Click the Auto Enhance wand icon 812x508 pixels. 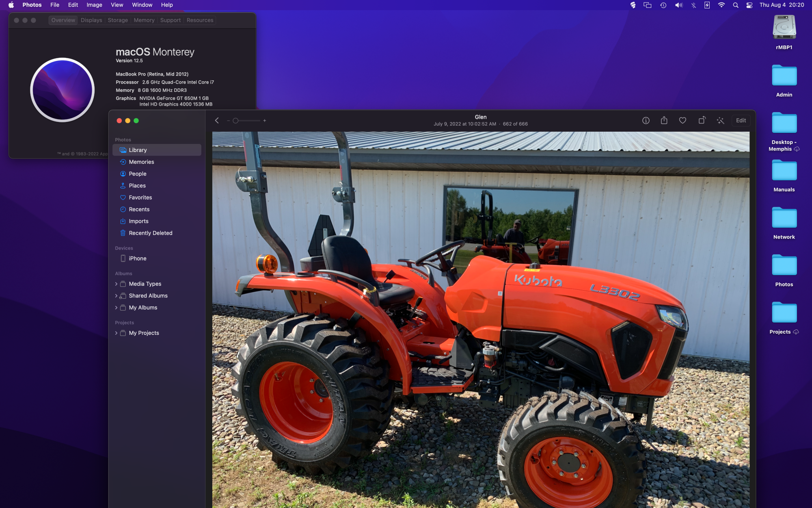tap(720, 121)
